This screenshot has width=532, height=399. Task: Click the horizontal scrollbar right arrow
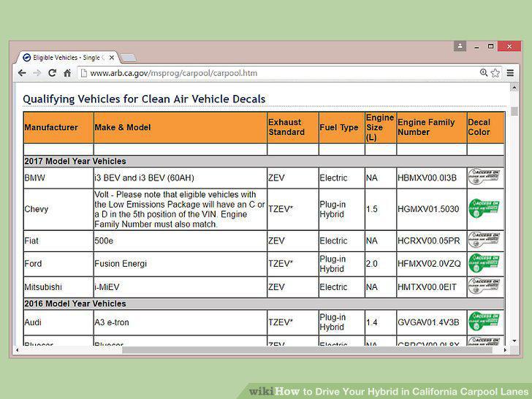click(505, 350)
